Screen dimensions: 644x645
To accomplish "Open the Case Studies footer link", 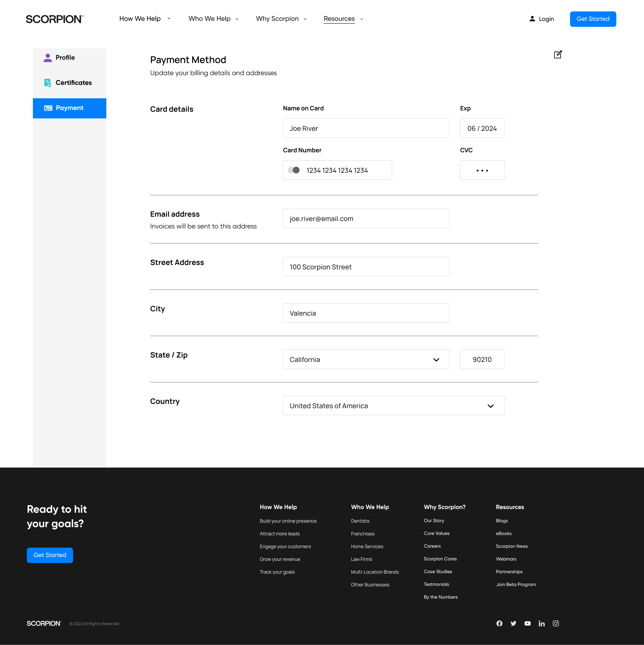I will coord(438,572).
